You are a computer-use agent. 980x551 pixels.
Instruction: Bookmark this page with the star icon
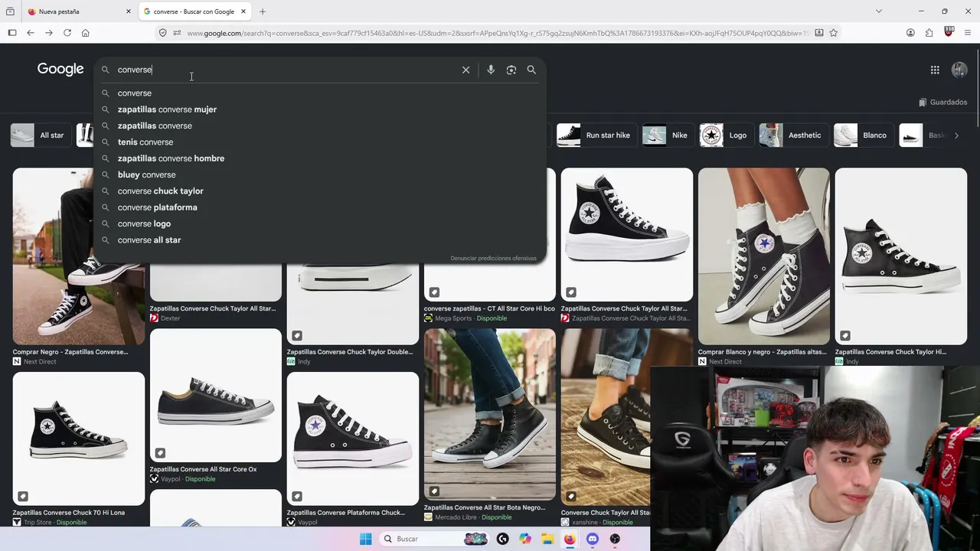pyautogui.click(x=834, y=33)
